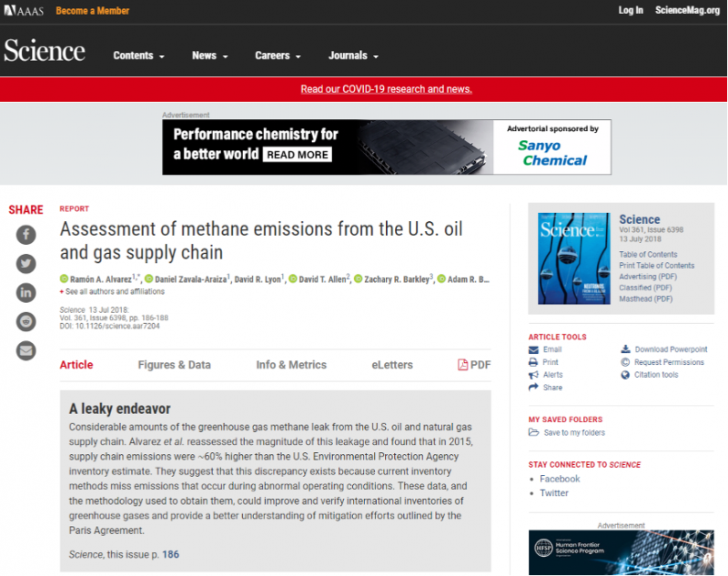The width and height of the screenshot is (728, 576).
Task: Click Zachary R. Barkley ORCID icon
Action: (x=359, y=279)
